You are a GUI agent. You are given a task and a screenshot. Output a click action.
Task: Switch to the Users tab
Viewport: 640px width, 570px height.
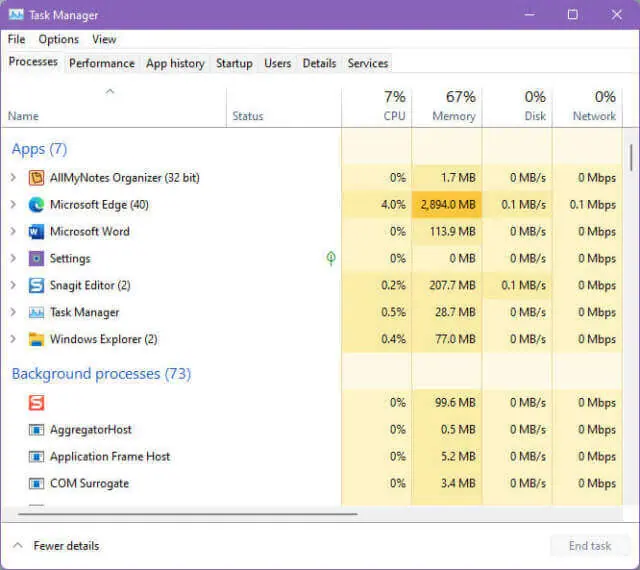[x=278, y=64]
